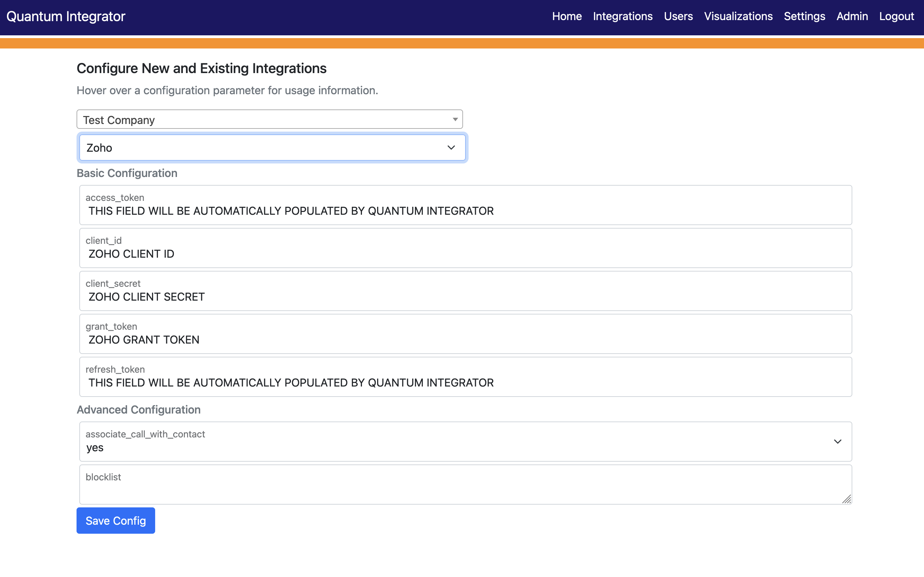This screenshot has height=577, width=924.
Task: Click the Logout link
Action: (896, 16)
